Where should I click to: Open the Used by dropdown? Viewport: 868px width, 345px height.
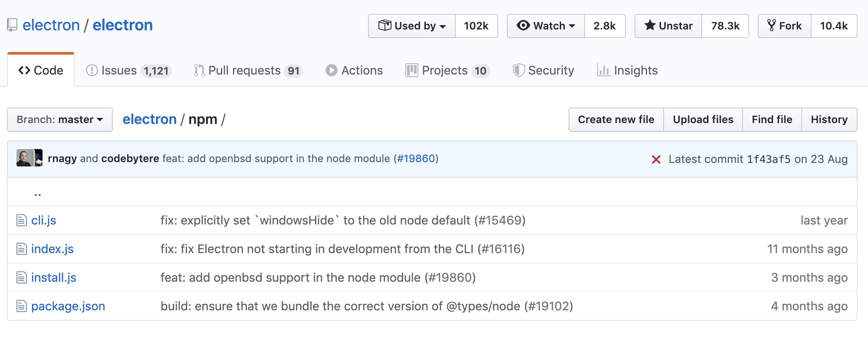pyautogui.click(x=412, y=26)
